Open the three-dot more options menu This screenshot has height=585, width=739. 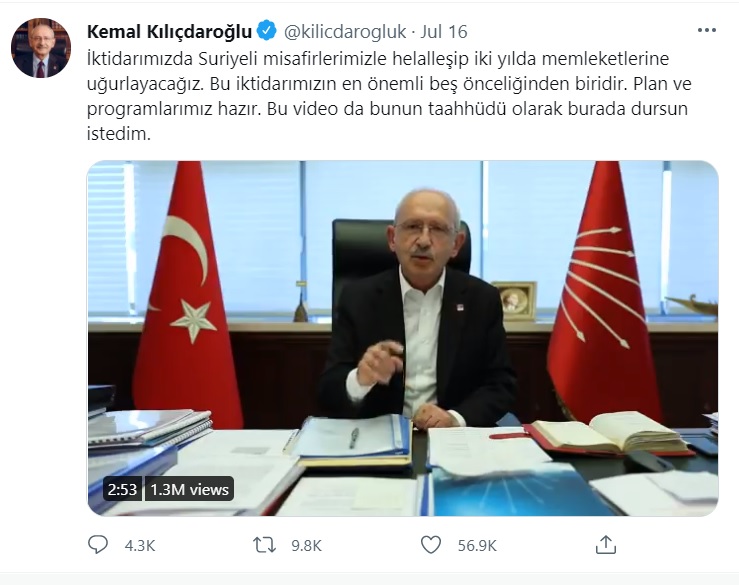(706, 31)
